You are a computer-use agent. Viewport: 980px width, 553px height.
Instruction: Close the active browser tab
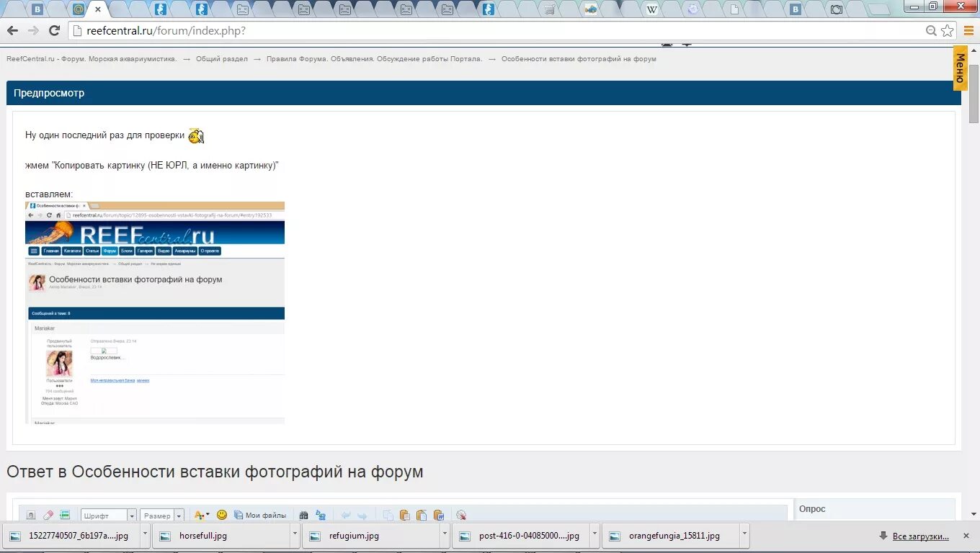98,10
